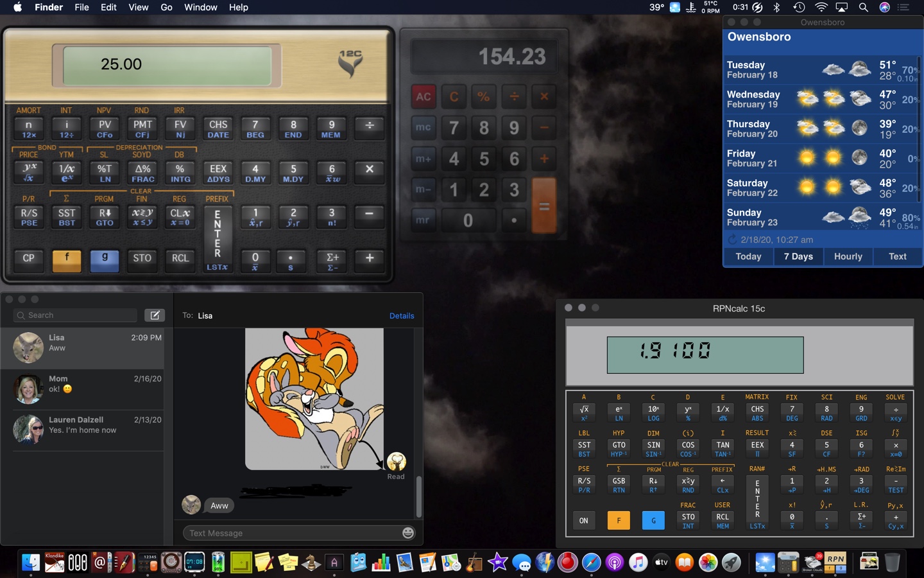
Task: Open the File menu
Action: 81,7
